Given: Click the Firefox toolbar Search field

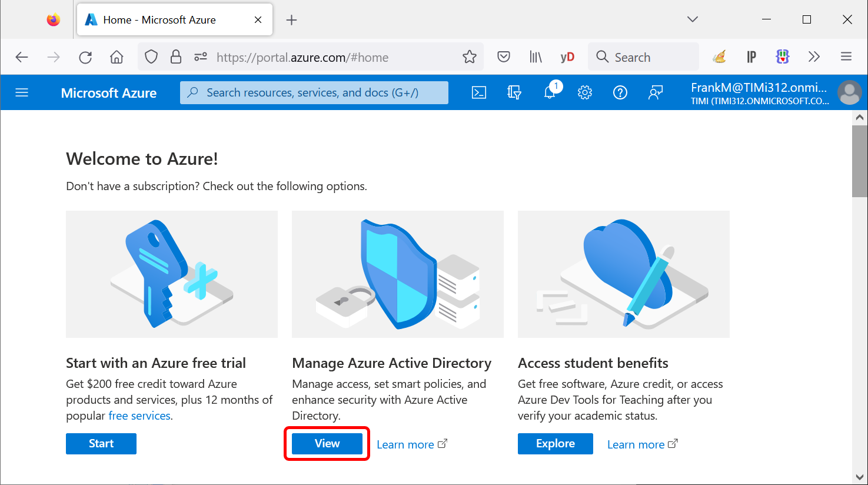Looking at the screenshot, I should point(644,57).
